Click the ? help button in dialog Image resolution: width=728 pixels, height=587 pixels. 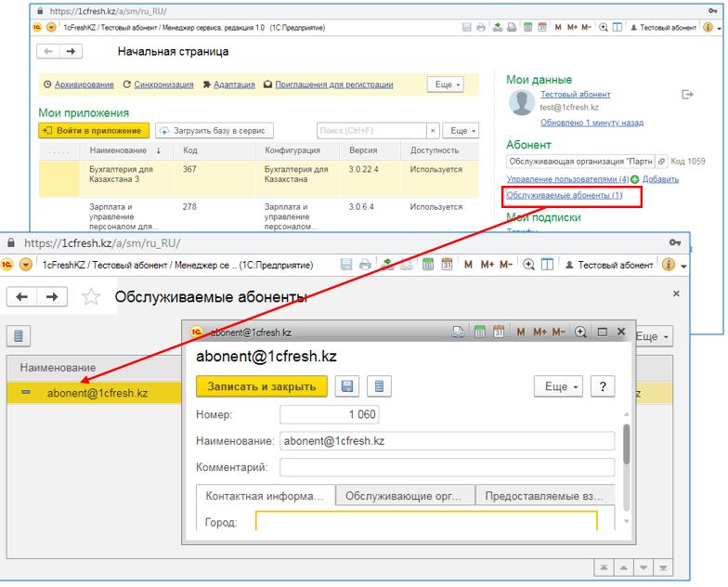click(603, 386)
